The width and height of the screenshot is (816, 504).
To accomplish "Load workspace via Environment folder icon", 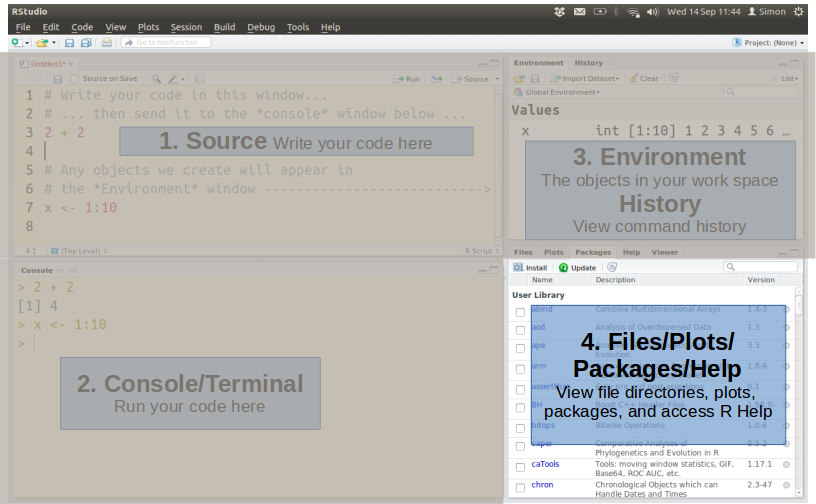I will (519, 78).
